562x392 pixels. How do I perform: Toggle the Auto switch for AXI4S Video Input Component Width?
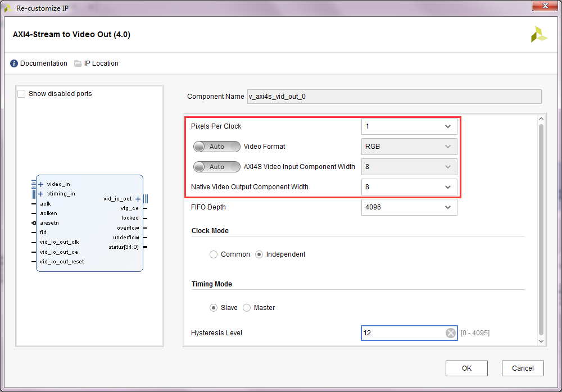pos(216,167)
